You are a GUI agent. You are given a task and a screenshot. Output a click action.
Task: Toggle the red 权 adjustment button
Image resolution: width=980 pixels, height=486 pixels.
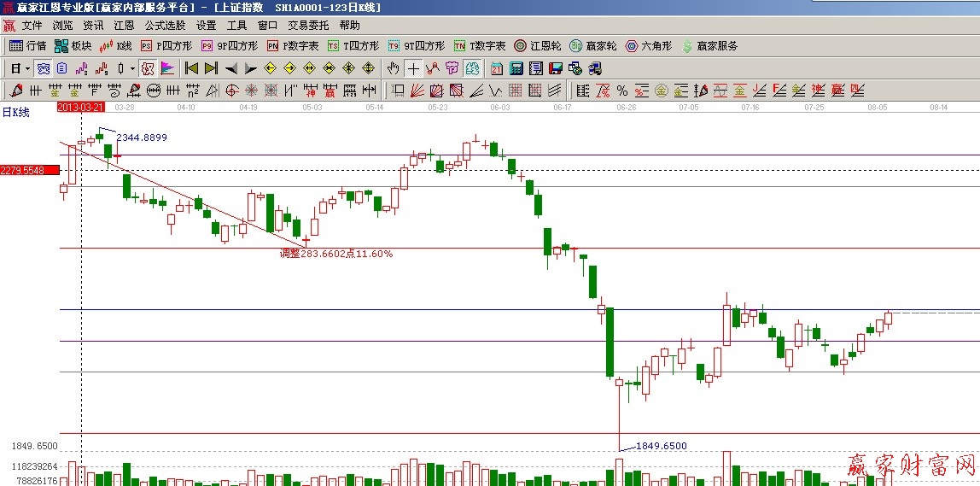point(147,68)
